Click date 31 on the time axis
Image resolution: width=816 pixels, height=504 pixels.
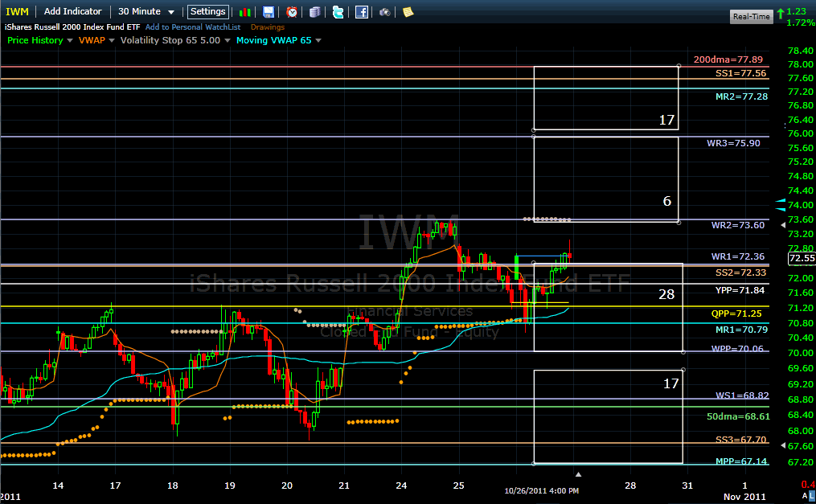[x=687, y=486]
